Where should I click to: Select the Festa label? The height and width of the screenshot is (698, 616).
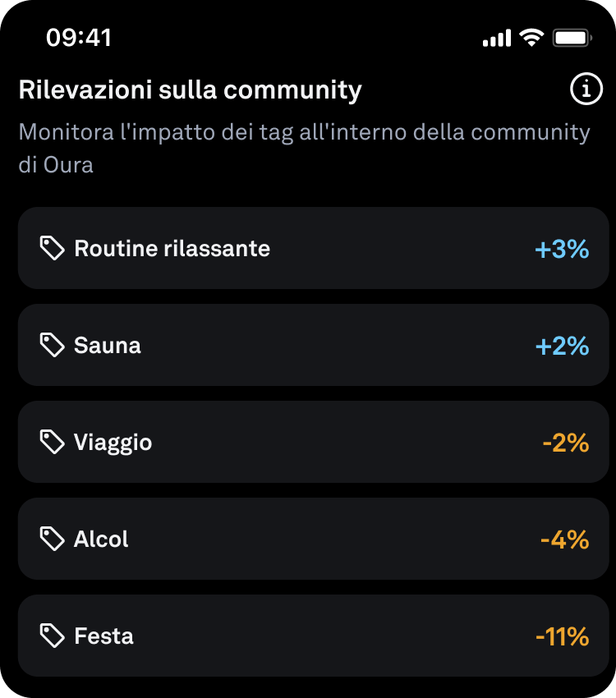point(103,636)
